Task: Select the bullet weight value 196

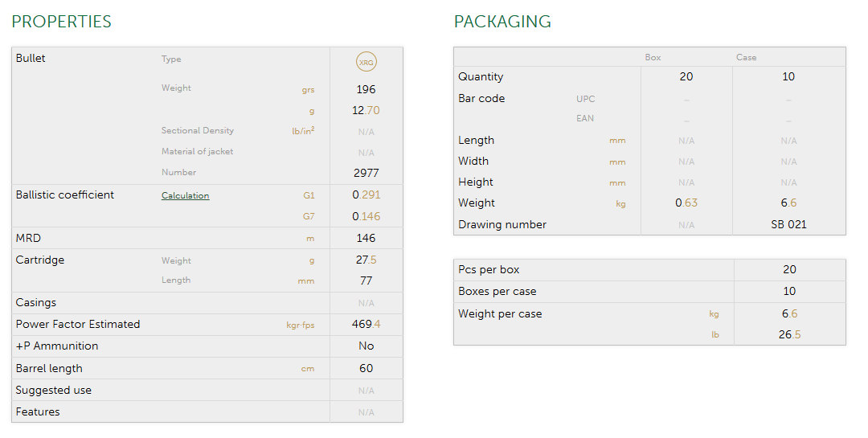Action: pyautogui.click(x=366, y=89)
